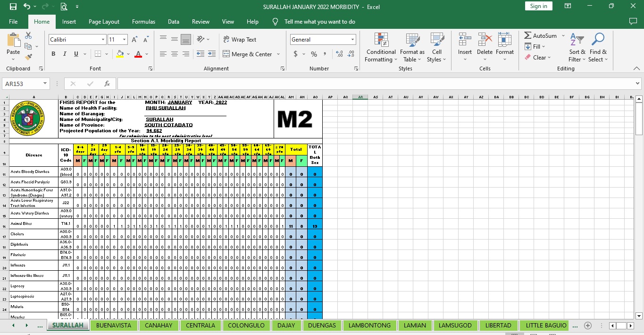644x335 pixels.
Task: Switch to the Review tab
Action: pos(201,22)
